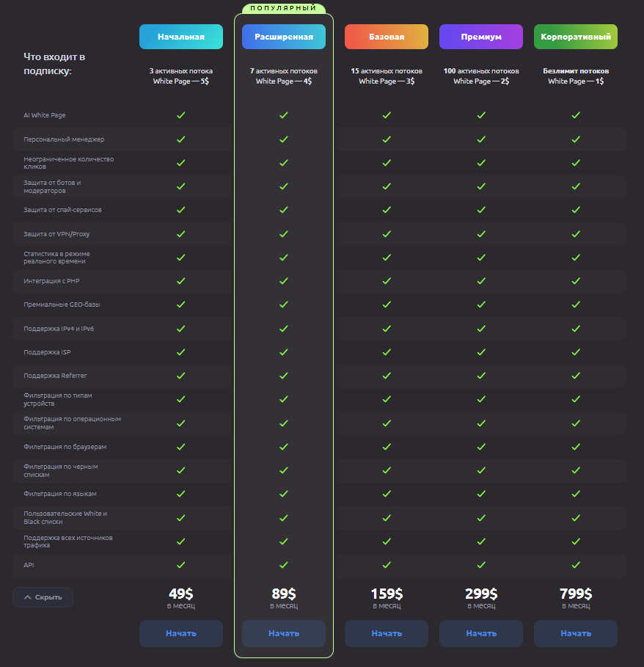Click the 159$ monthly price
The height and width of the screenshot is (667, 644).
(387, 594)
